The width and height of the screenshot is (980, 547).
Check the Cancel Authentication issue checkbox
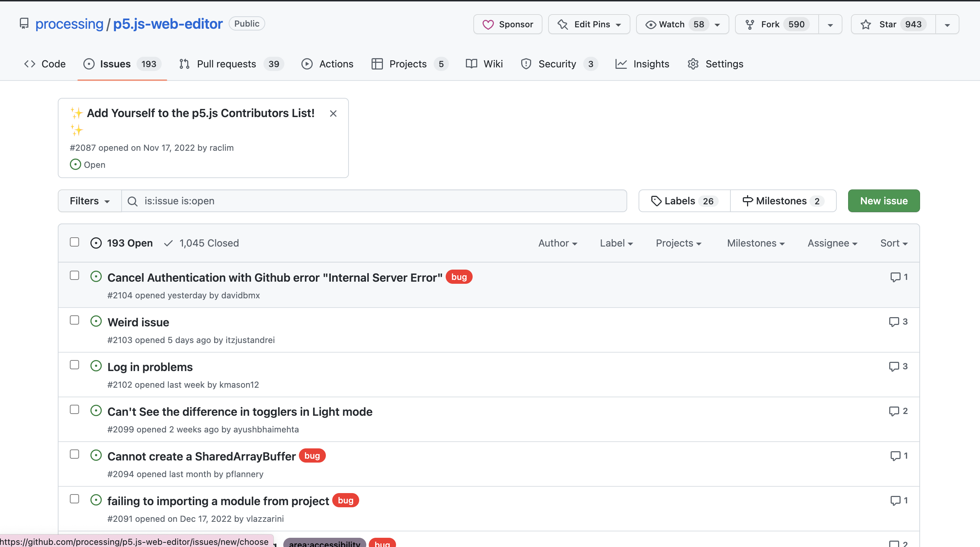point(74,275)
